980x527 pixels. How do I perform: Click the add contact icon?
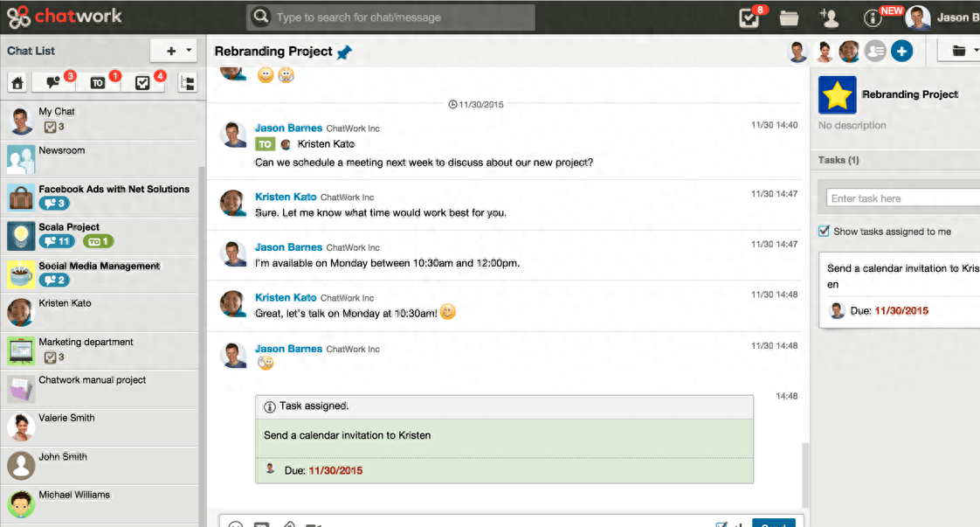pyautogui.click(x=829, y=17)
